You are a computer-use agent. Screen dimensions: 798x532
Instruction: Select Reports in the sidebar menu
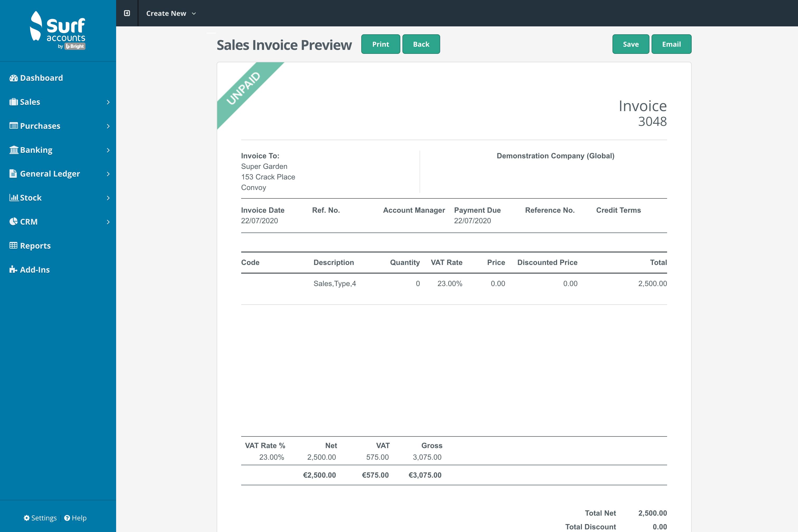pos(35,245)
